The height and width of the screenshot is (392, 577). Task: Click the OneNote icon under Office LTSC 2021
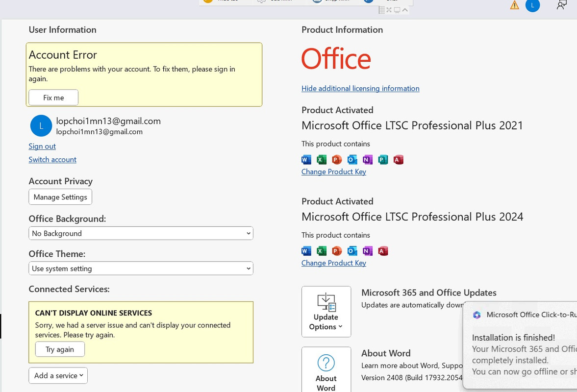367,160
